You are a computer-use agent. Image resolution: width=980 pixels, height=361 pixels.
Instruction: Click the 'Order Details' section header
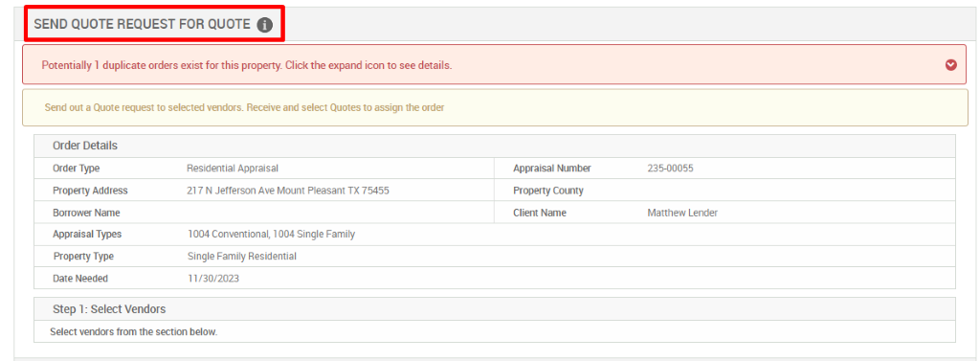click(x=85, y=146)
